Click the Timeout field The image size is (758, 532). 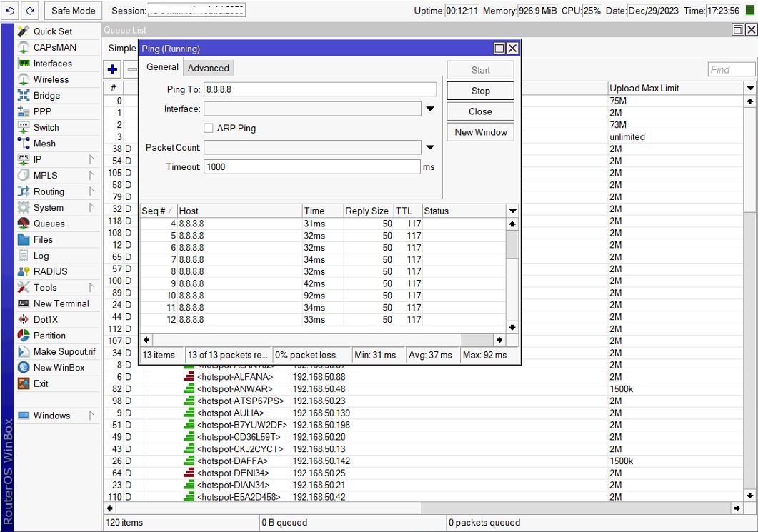(x=311, y=166)
